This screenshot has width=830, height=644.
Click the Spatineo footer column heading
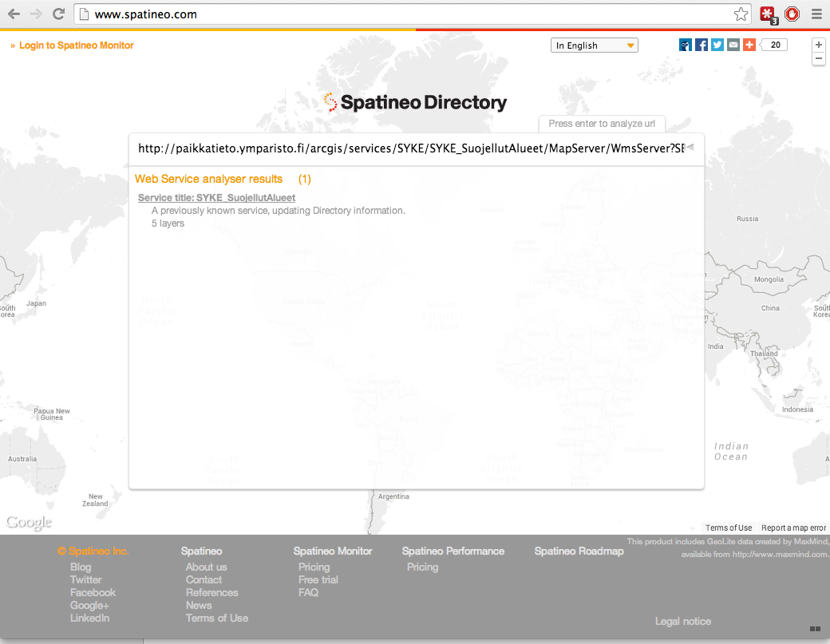tap(201, 551)
